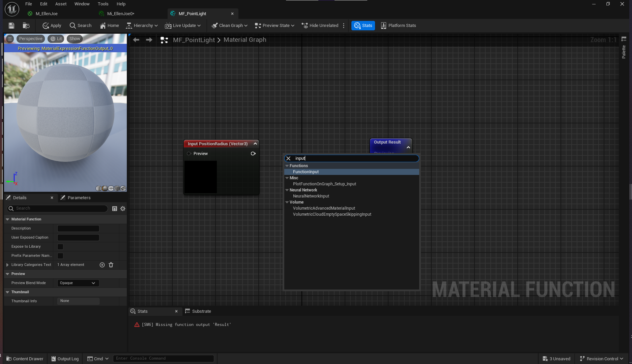Add element to Library Categories array
The image size is (632, 364).
click(x=102, y=265)
